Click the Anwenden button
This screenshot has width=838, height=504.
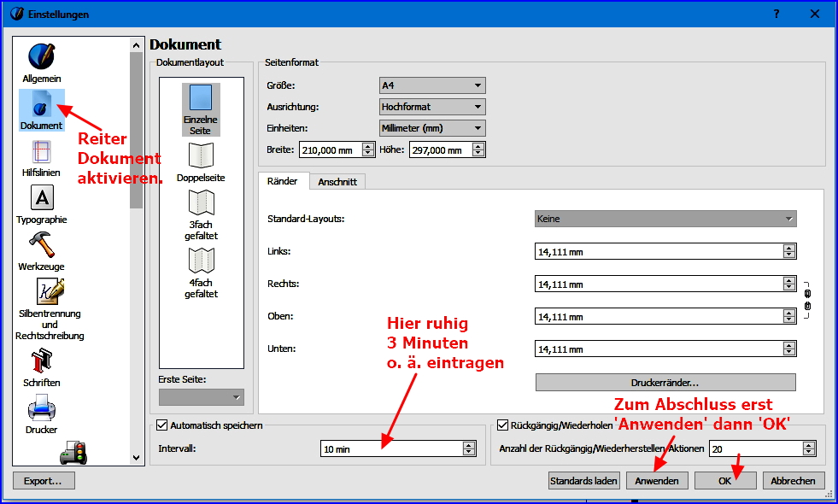coord(656,481)
